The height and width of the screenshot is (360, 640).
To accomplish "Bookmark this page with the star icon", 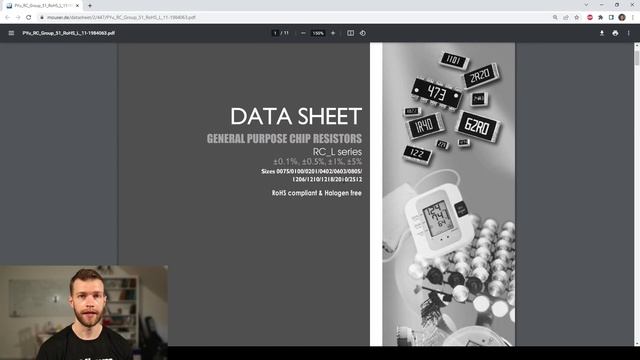I will 576,18.
